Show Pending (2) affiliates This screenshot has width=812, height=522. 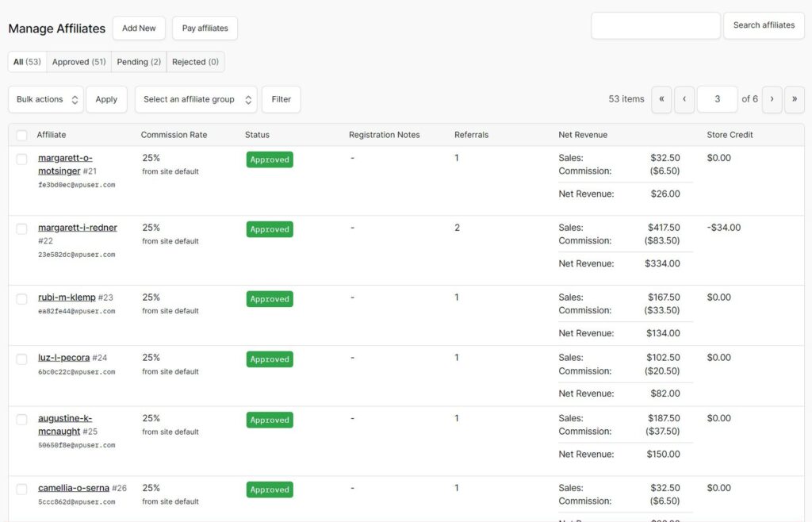tap(139, 62)
